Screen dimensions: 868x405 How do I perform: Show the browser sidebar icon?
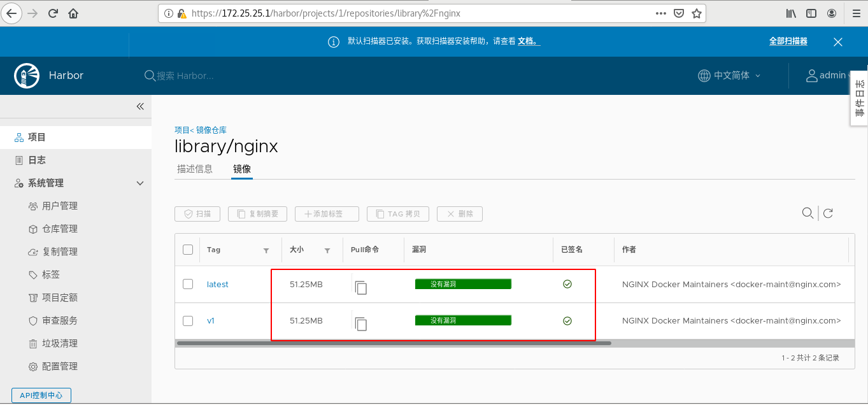click(x=811, y=13)
